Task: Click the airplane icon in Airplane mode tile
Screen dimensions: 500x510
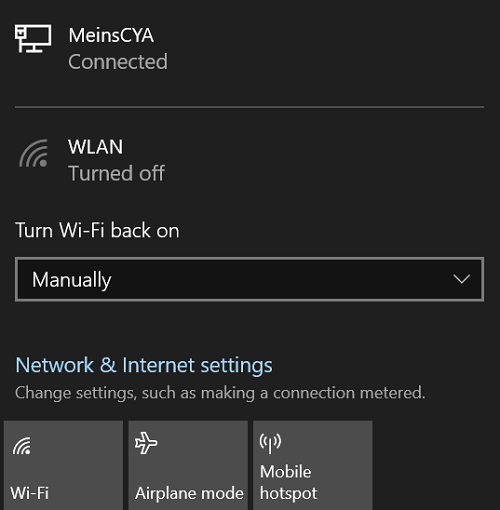Action: tap(146, 443)
